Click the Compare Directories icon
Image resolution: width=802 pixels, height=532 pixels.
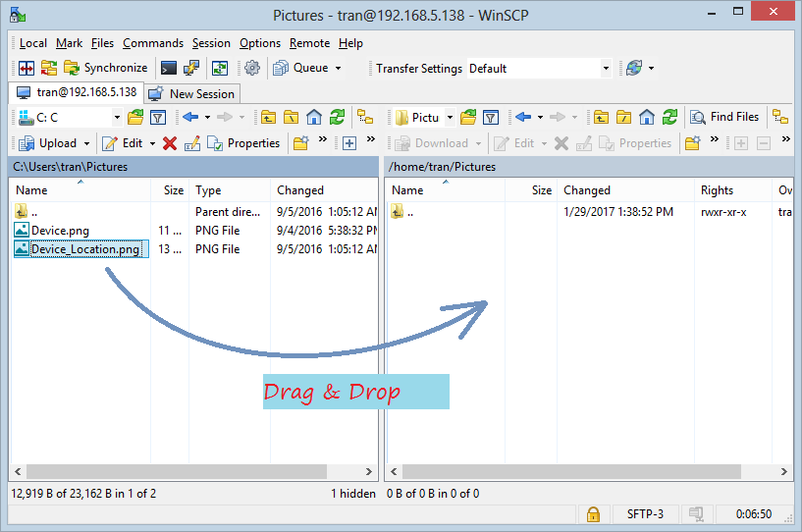27,68
